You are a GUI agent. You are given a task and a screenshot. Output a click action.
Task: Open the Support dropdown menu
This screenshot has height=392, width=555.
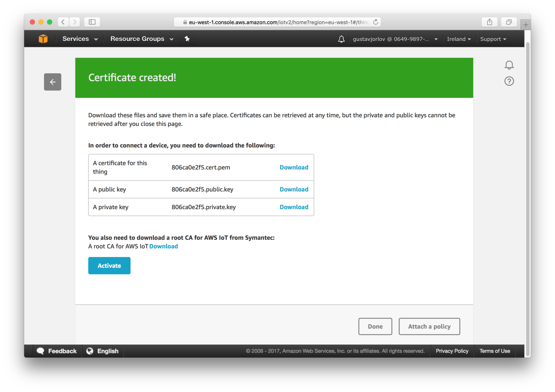coord(493,39)
